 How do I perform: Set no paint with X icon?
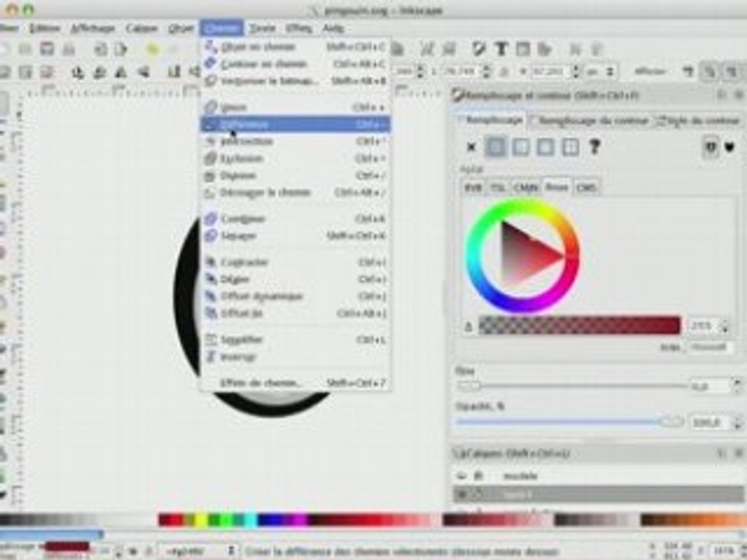pyautogui.click(x=472, y=147)
